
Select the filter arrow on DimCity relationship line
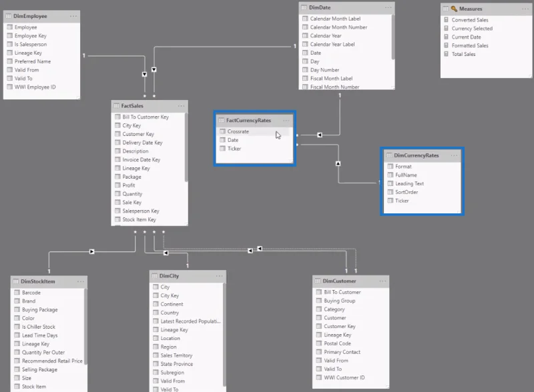166,253
